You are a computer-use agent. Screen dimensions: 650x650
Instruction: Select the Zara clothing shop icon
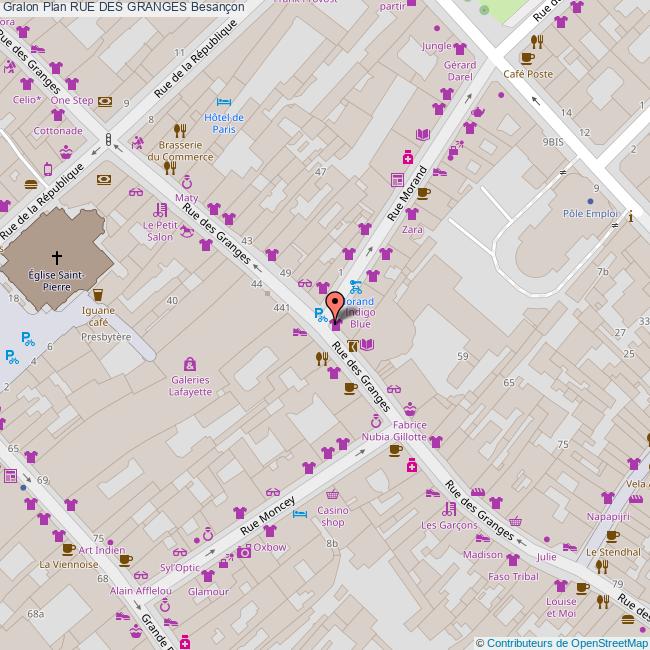click(x=411, y=214)
